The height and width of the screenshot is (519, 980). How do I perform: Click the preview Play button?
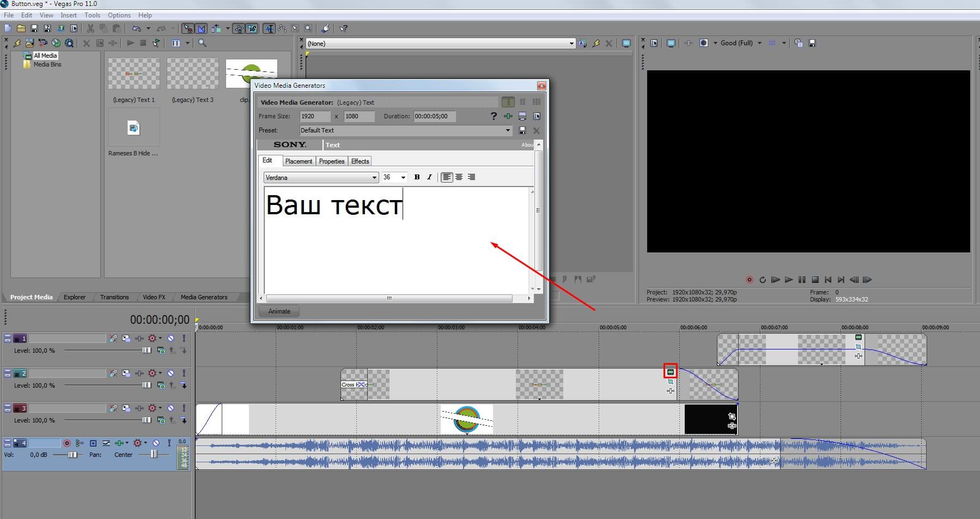[789, 280]
